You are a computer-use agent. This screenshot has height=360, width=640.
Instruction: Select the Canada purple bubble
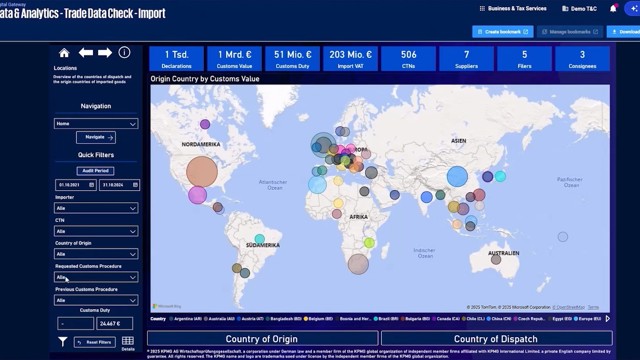205,124
